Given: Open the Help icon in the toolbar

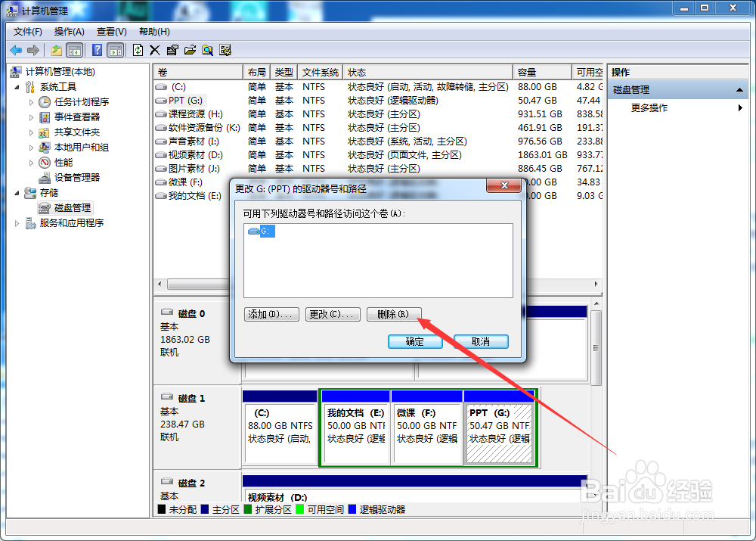Looking at the screenshot, I should point(98,50).
